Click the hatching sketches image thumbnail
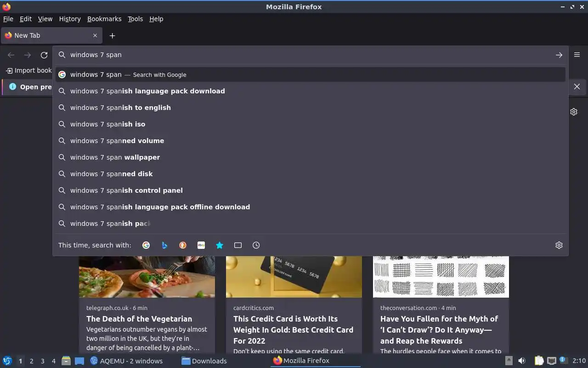 coord(441,276)
